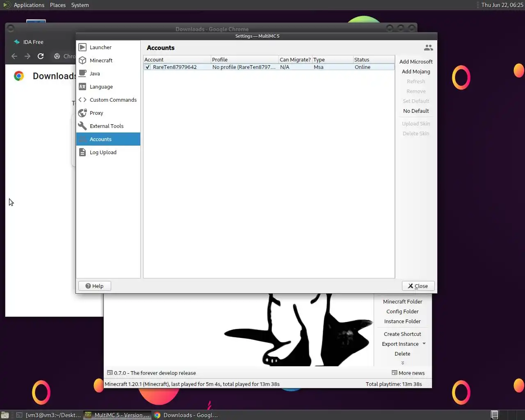Select the Log Upload document icon
525x420 pixels.
tap(82, 152)
